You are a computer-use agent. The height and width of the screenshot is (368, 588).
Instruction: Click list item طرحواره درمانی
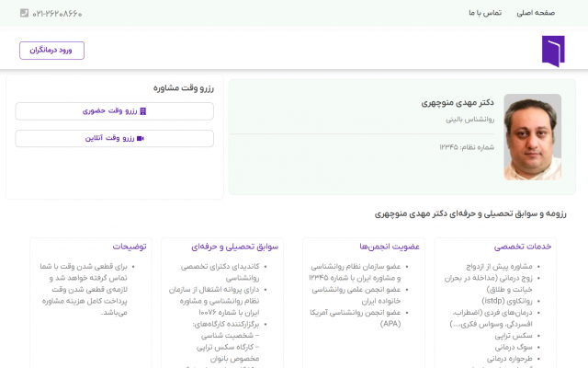click(x=510, y=359)
